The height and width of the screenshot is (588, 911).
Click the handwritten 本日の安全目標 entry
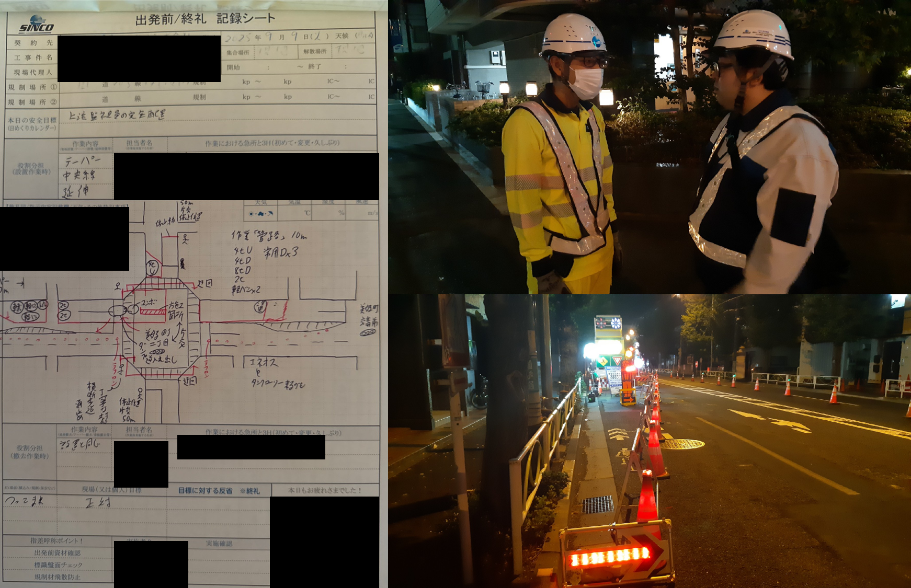pos(118,116)
